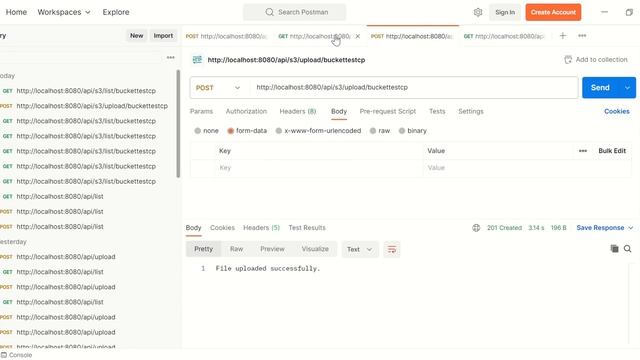This screenshot has width=640, height=360.
Task: Open new request tab with plus icon
Action: pyautogui.click(x=562, y=36)
